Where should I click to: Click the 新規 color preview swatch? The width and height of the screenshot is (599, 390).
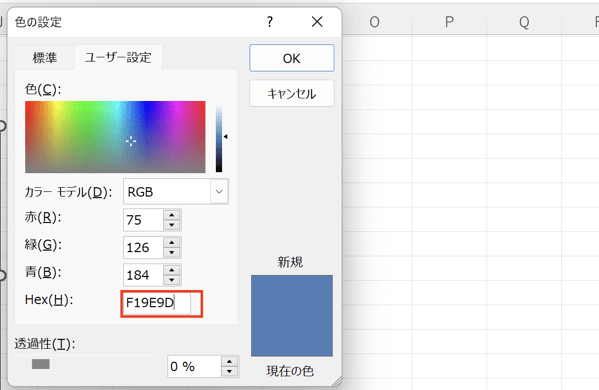(x=292, y=316)
